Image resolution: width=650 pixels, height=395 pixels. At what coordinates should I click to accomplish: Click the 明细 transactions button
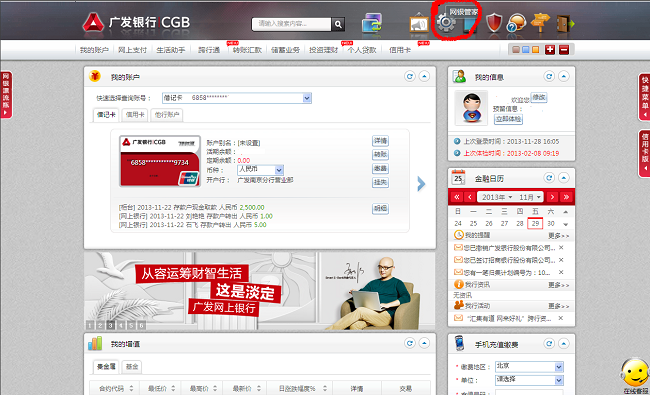[380, 208]
